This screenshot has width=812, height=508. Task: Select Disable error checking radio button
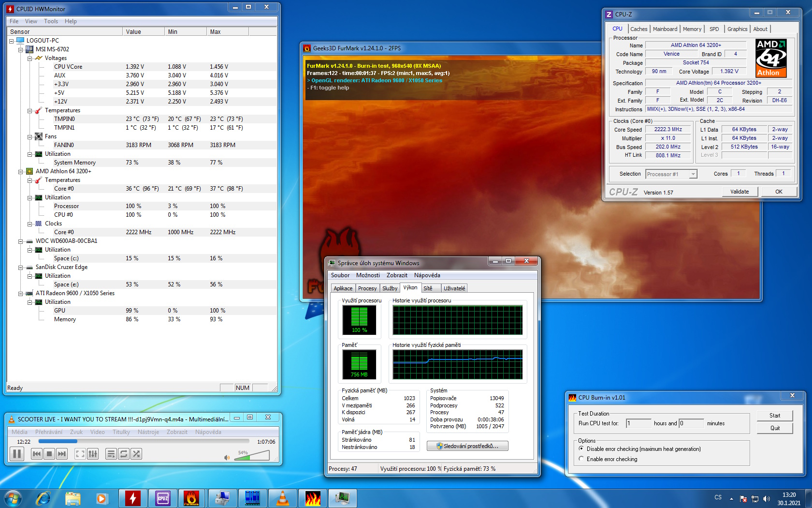(581, 448)
